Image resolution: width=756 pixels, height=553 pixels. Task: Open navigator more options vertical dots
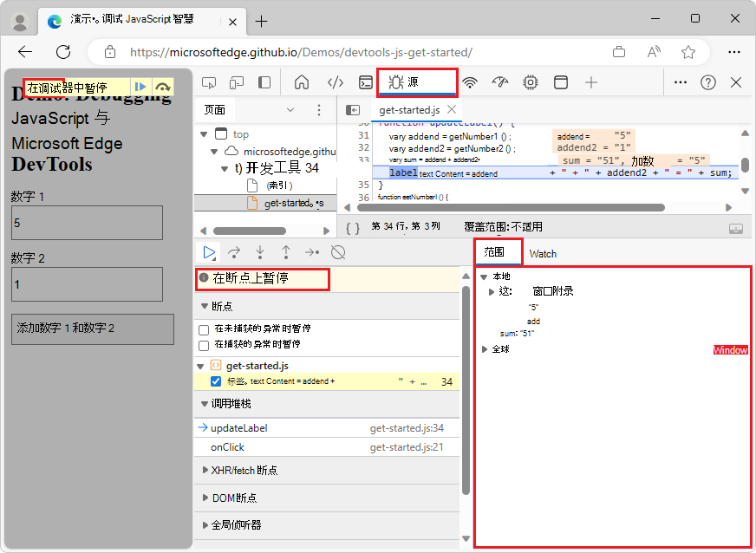pyautogui.click(x=319, y=110)
